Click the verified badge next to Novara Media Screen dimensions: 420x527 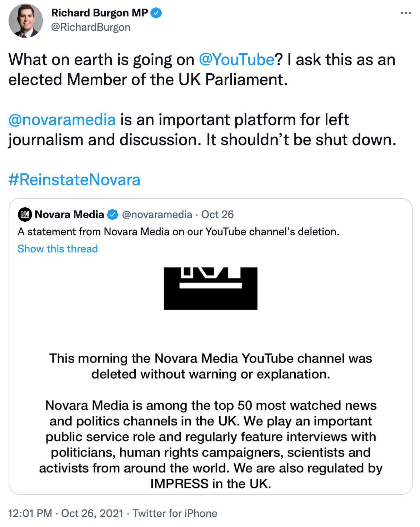pos(112,215)
